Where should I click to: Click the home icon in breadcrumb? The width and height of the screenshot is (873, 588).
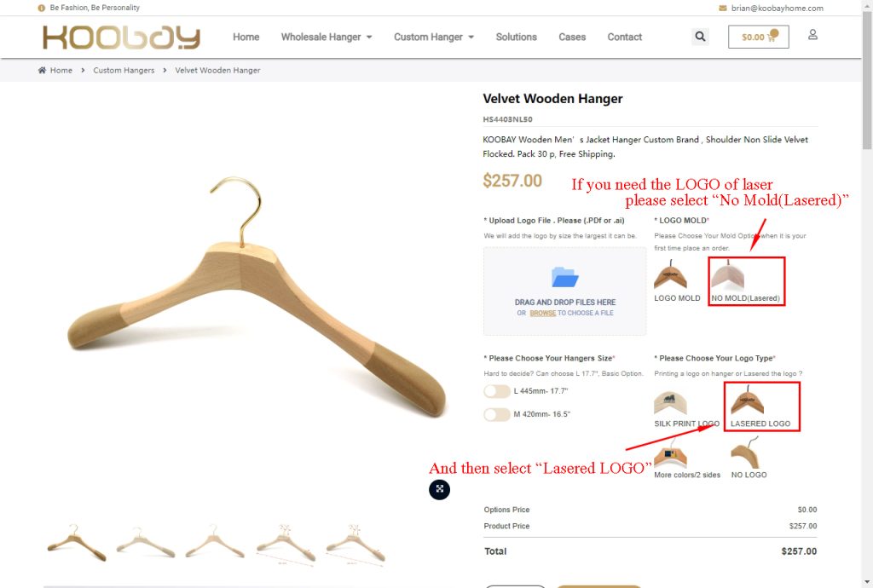pos(42,70)
